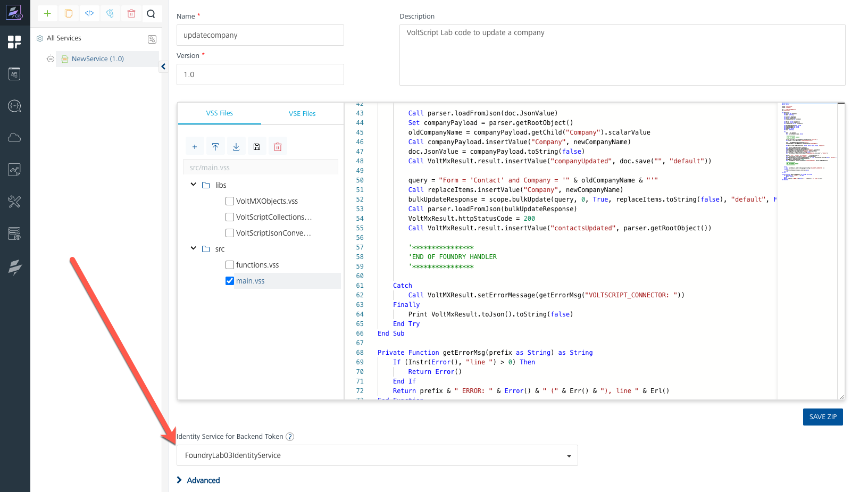Switch to the VSE Files tab

click(302, 114)
